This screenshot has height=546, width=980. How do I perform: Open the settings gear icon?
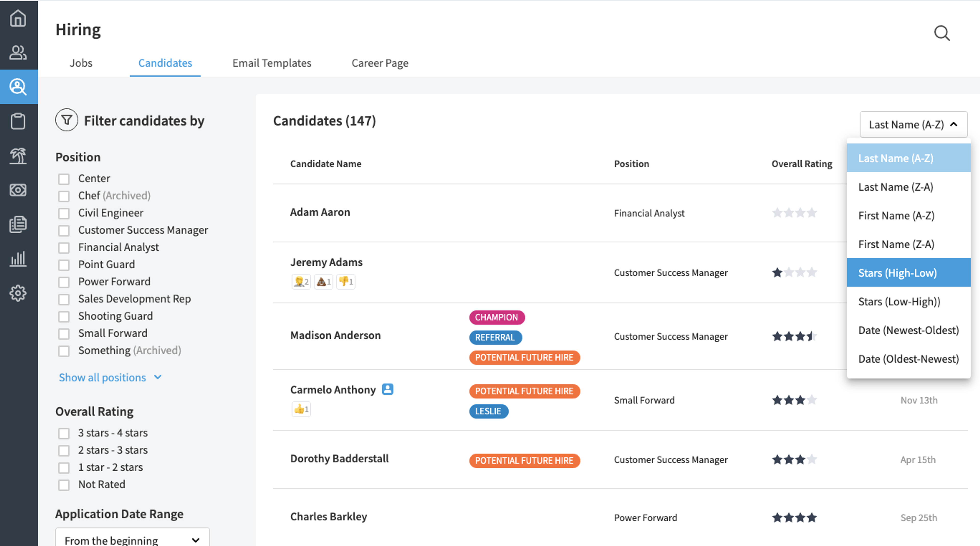click(x=18, y=293)
